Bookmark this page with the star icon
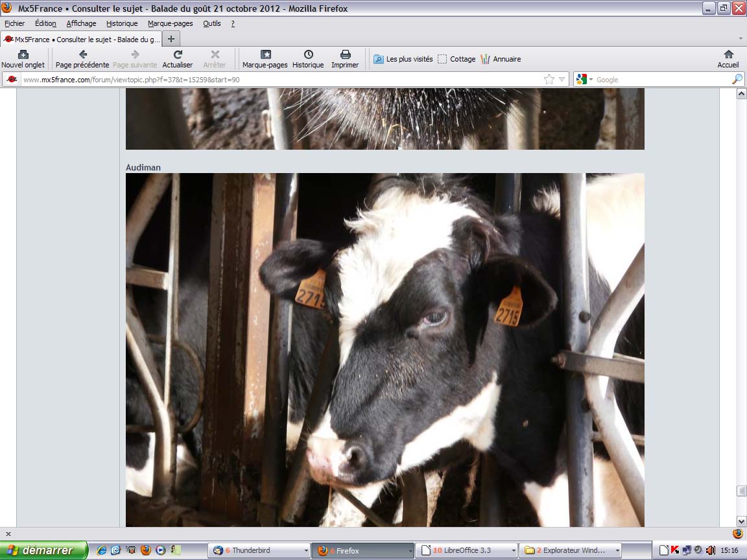This screenshot has height=560, width=747. [x=549, y=80]
